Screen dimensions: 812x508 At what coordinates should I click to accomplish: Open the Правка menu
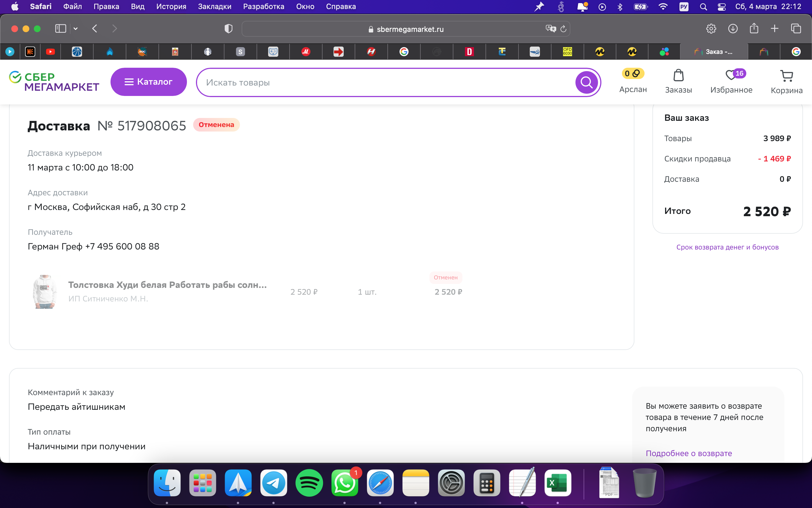click(x=106, y=7)
